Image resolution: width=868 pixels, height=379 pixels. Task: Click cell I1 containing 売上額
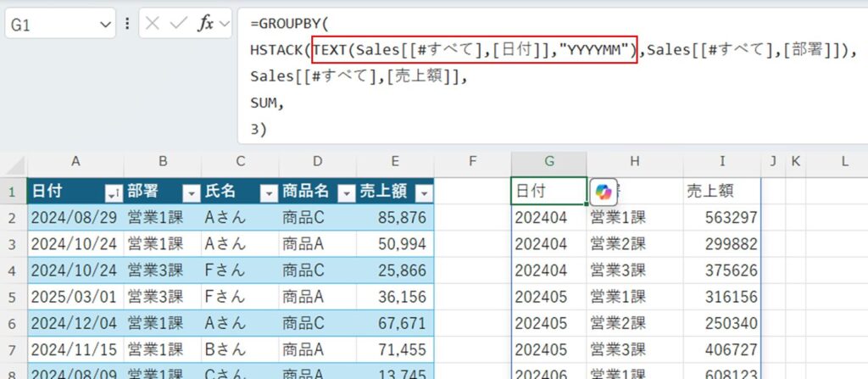pos(722,191)
